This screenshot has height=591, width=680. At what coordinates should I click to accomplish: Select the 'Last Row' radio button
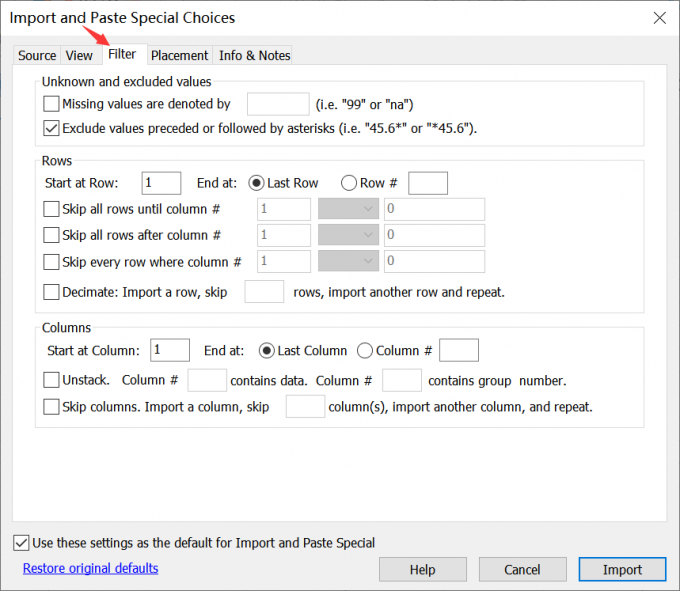point(256,183)
